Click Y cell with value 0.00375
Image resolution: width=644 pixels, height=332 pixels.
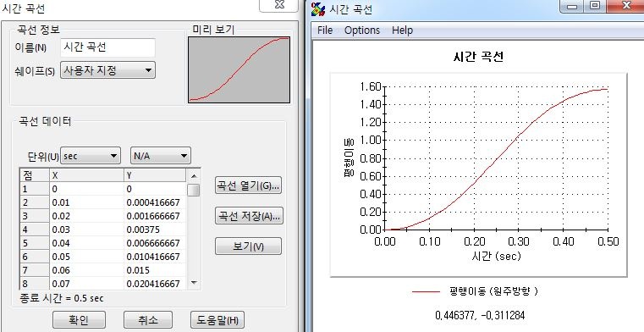(x=155, y=230)
